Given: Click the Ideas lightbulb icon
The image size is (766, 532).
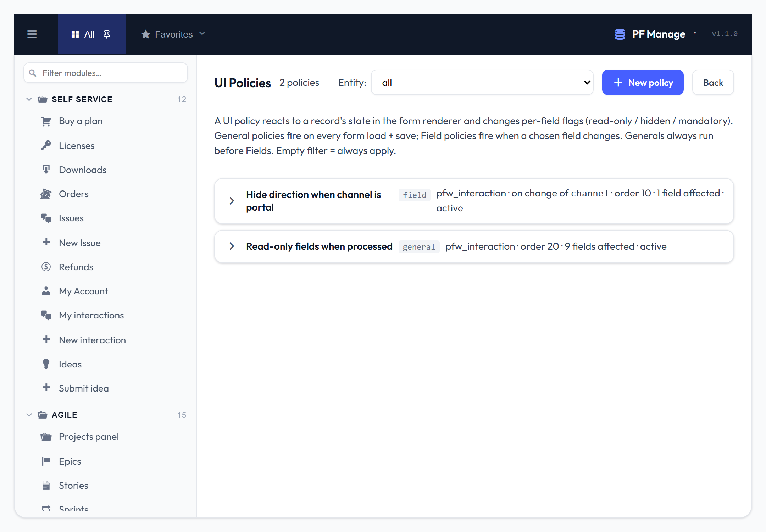Looking at the screenshot, I should [x=46, y=364].
